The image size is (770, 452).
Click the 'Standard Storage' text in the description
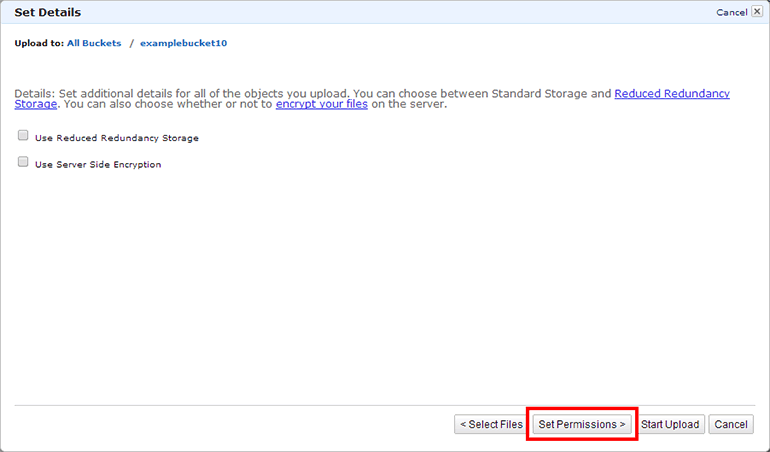(x=558, y=93)
